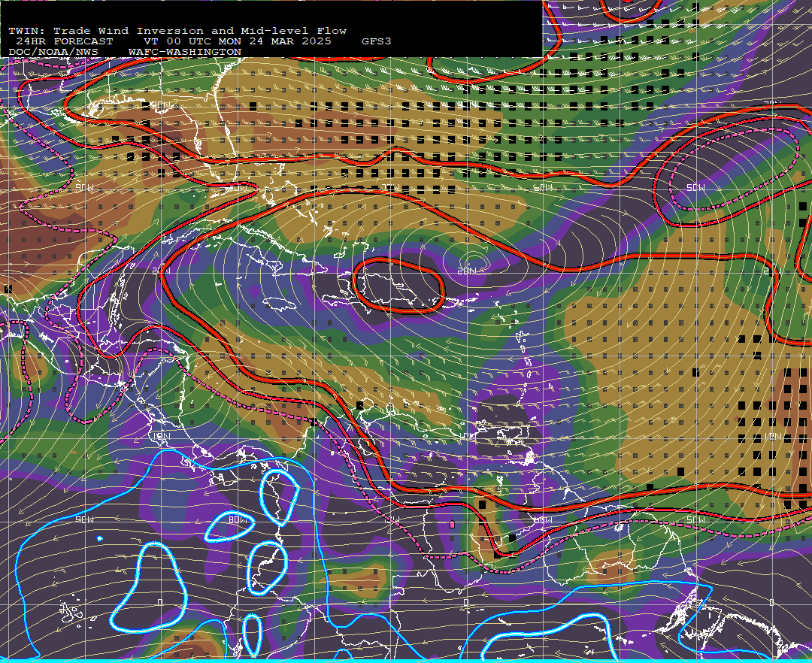This screenshot has width=812, height=663.
Task: Click the 10N label on the 60W meridian
Action: (x=467, y=436)
